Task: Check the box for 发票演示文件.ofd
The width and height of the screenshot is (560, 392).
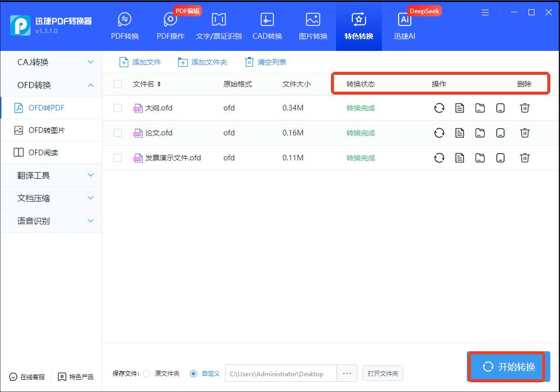Action: 118,158
